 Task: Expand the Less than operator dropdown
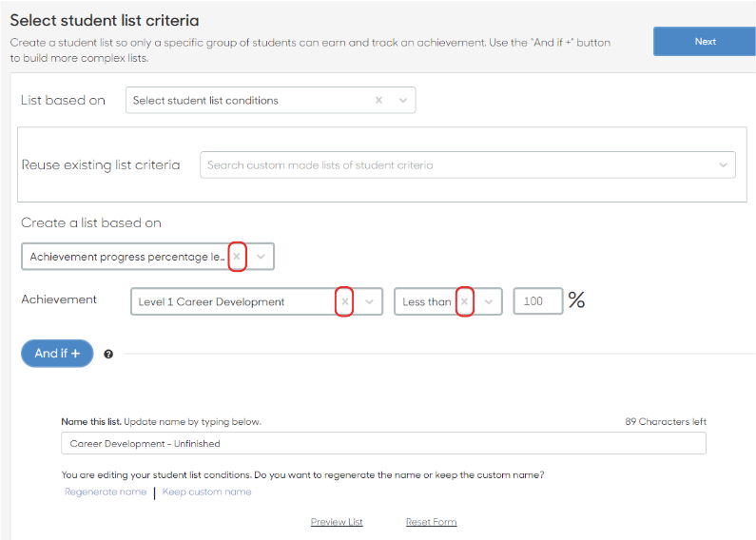point(489,301)
